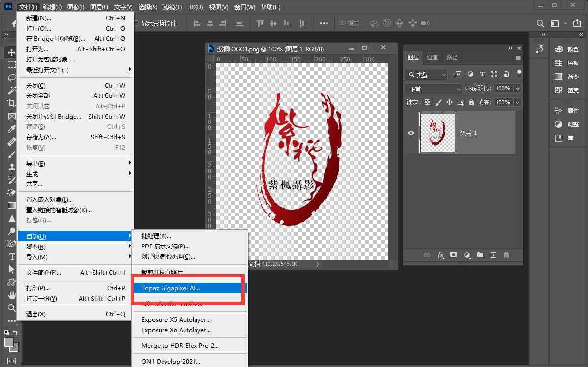This screenshot has width=588, height=367.
Task: Select the Crop tool
Action: (x=12, y=103)
